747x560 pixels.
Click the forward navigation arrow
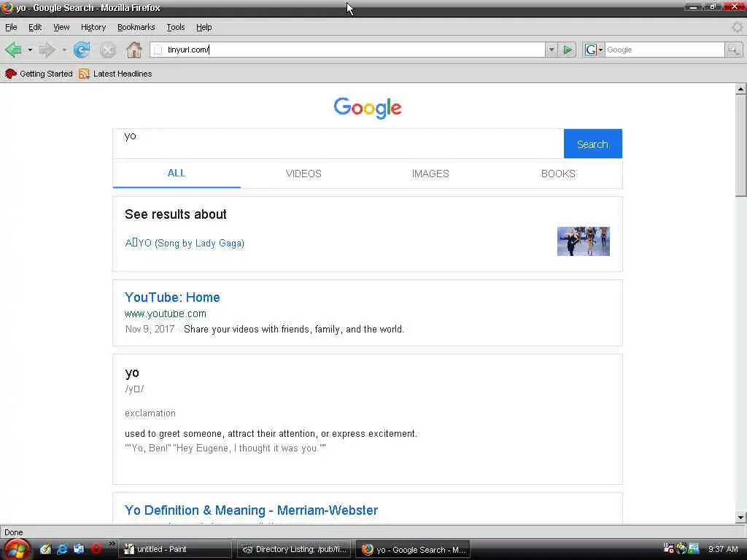pyautogui.click(x=47, y=50)
